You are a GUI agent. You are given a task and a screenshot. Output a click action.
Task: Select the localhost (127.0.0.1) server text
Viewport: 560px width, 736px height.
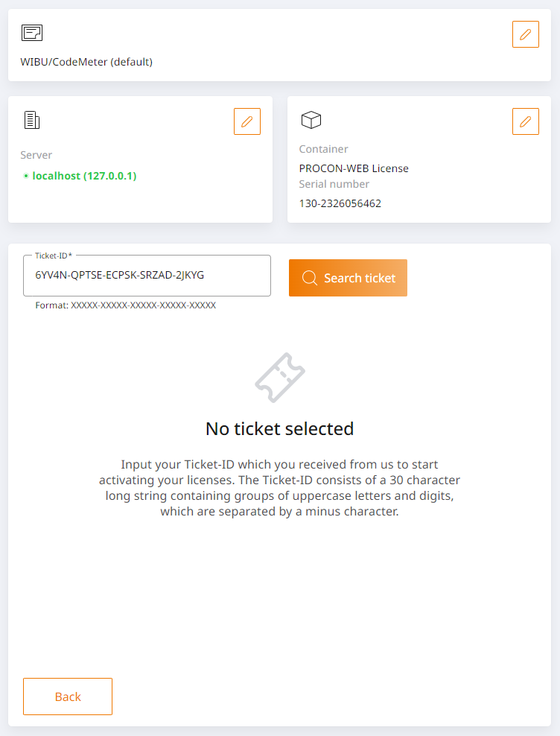click(84, 176)
